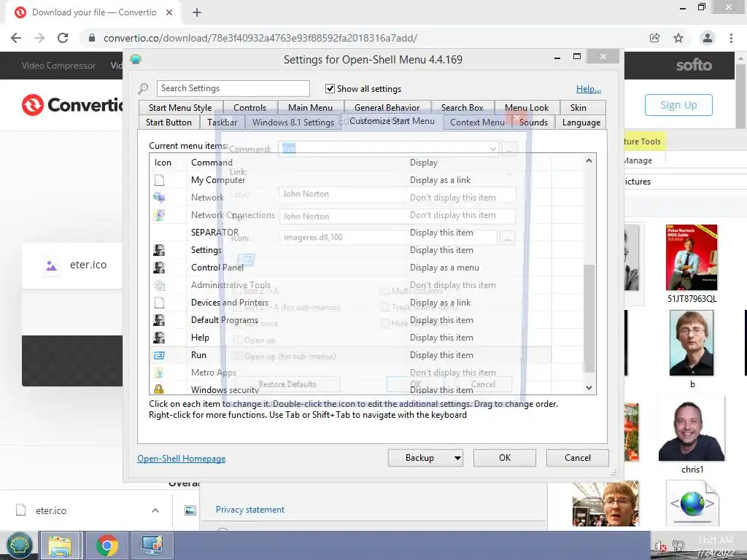Open the Help... link
This screenshot has width=747, height=560.
pos(589,89)
